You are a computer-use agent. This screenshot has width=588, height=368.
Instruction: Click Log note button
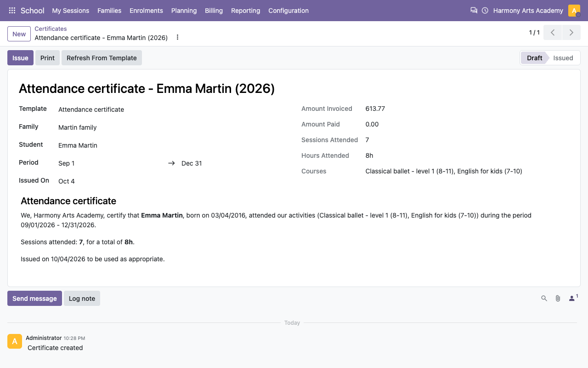point(82,299)
